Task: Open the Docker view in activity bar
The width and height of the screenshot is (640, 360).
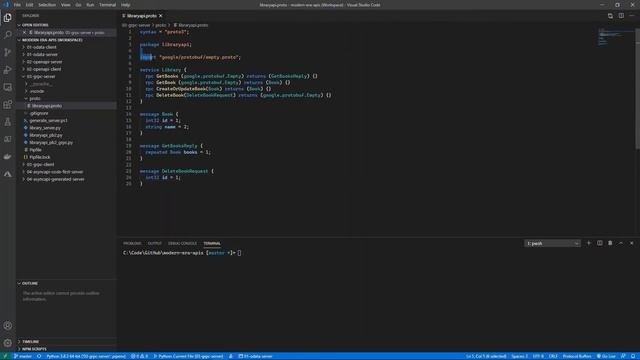Action: [7, 157]
